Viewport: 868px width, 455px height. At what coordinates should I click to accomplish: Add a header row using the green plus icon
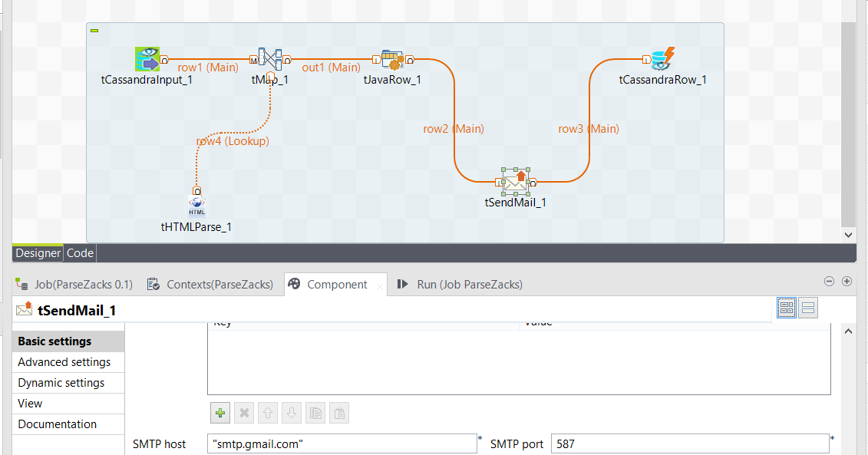point(220,412)
